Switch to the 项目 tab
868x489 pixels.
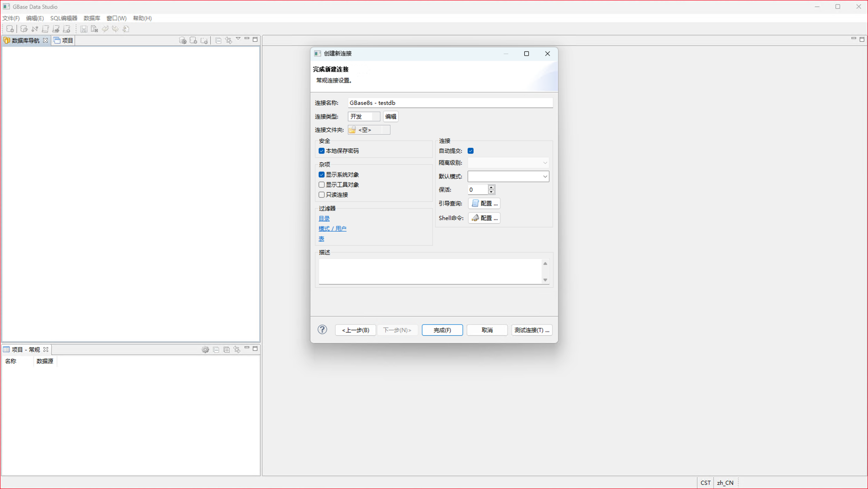[64, 40]
